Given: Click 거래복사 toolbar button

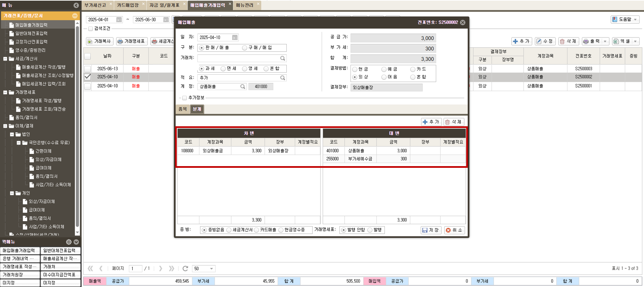Looking at the screenshot, I should click(x=100, y=41).
